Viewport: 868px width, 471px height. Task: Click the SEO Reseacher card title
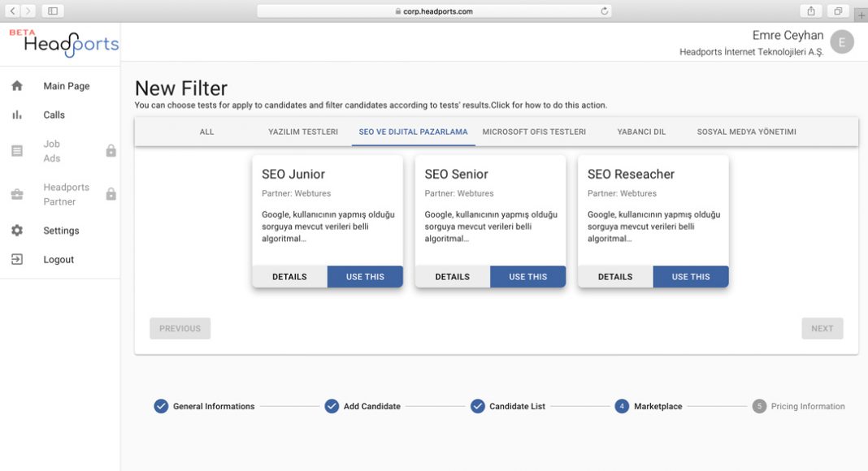[631, 174]
